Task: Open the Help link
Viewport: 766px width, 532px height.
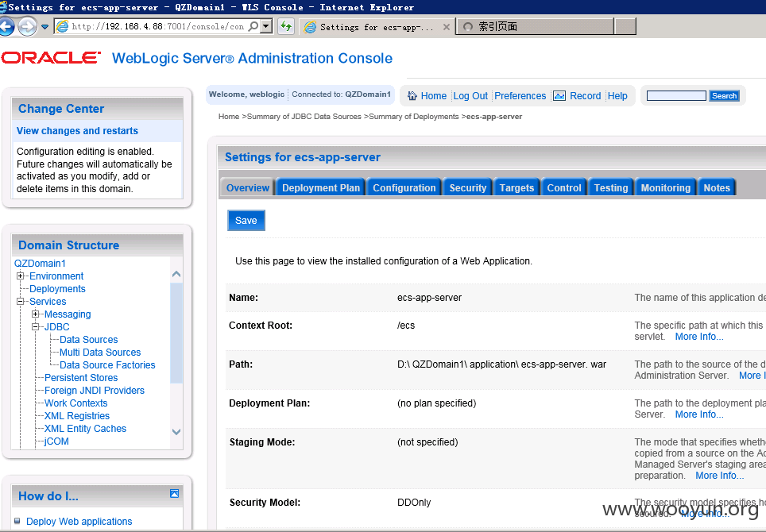Action: click(617, 95)
